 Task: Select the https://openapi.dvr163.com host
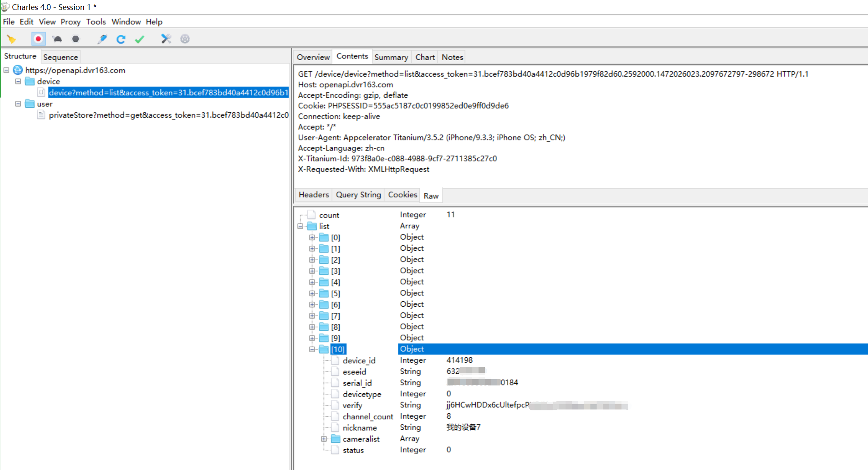pos(75,70)
